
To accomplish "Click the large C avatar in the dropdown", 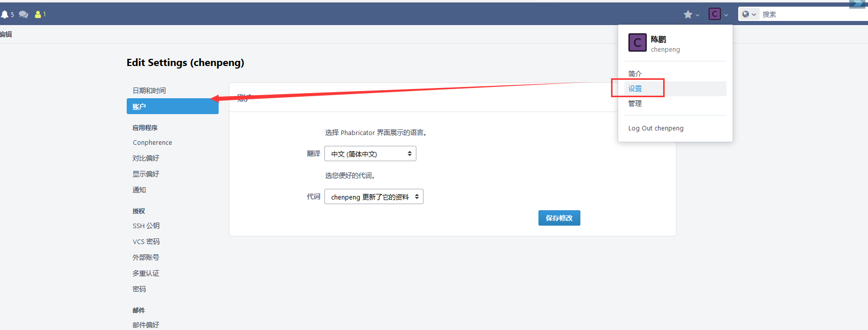I will tap(637, 42).
